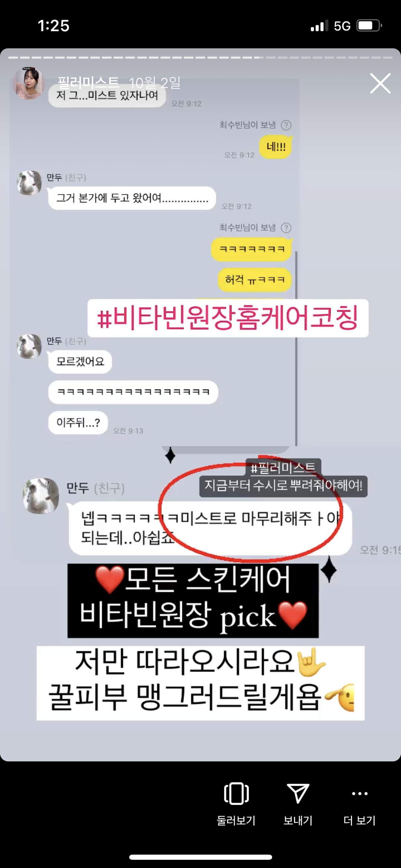This screenshot has height=868, width=401.
Task: Tap the 보내기 paper plane icon
Action: (298, 793)
